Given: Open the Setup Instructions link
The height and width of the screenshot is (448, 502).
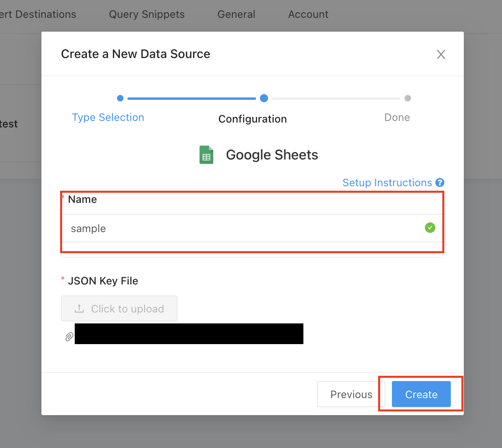Looking at the screenshot, I should [387, 183].
